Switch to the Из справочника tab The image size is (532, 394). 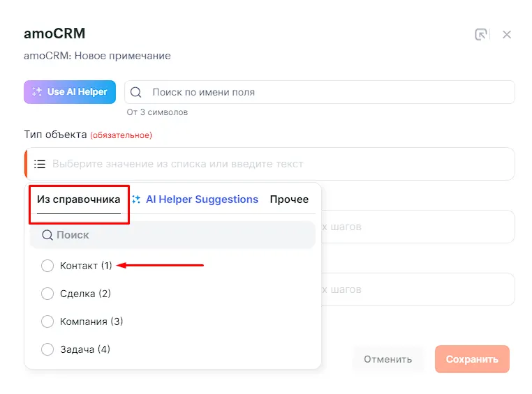(79, 199)
